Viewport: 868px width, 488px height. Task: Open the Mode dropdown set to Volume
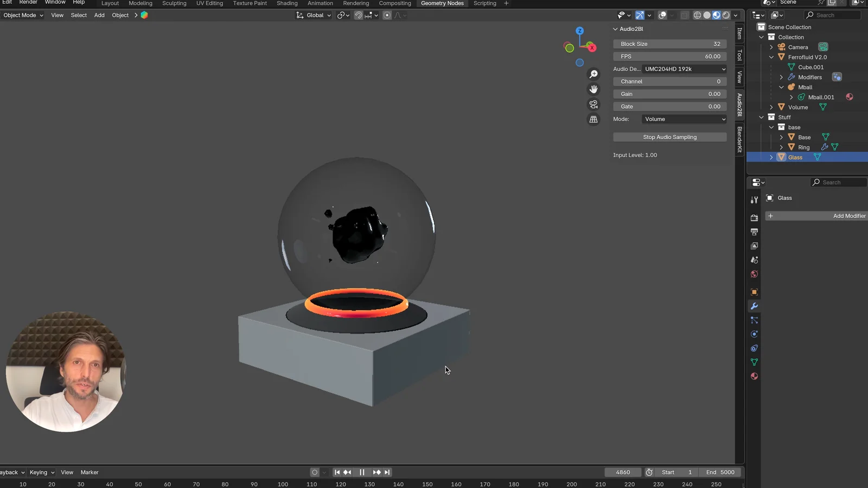point(684,119)
